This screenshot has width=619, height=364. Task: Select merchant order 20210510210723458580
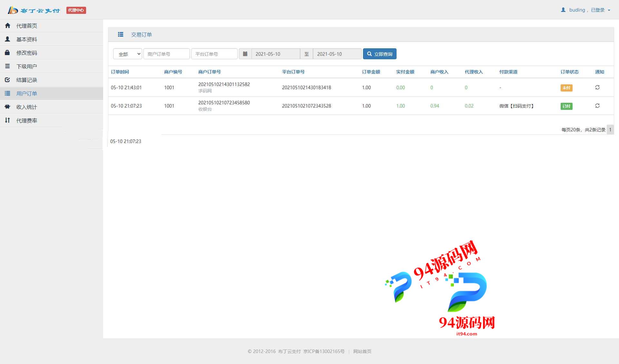[224, 102]
